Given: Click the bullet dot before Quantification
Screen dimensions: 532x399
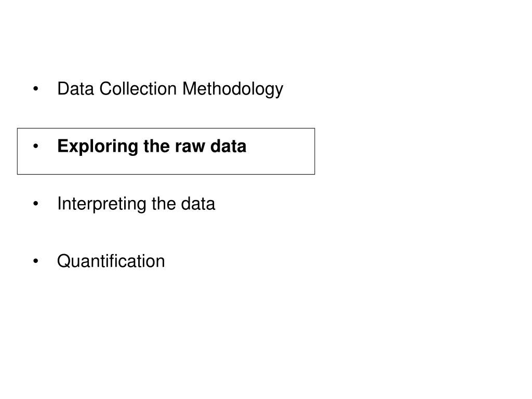Looking at the screenshot, I should 35,261.
